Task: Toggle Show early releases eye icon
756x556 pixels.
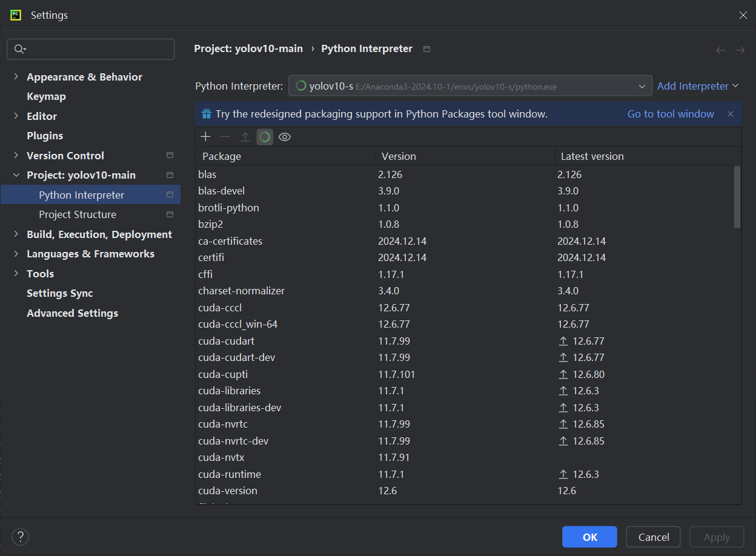Action: coord(285,137)
